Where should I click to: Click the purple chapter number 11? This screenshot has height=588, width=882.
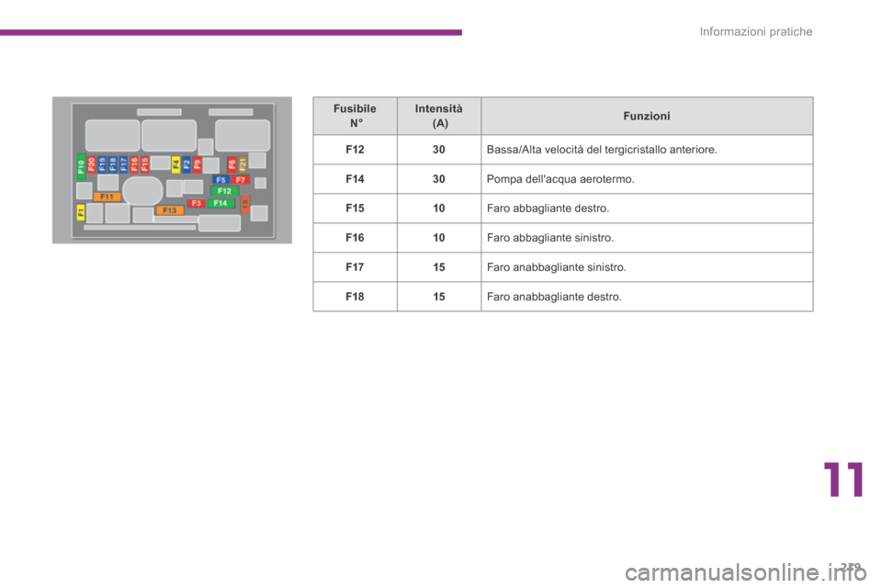point(843,480)
